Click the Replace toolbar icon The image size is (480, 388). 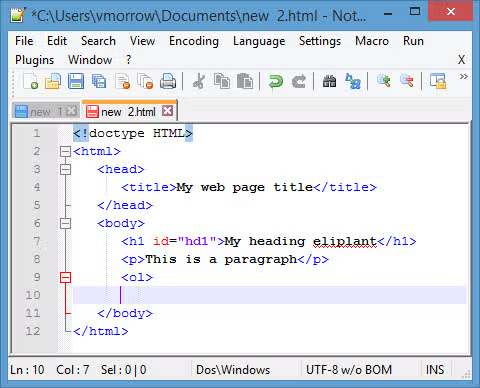click(353, 81)
